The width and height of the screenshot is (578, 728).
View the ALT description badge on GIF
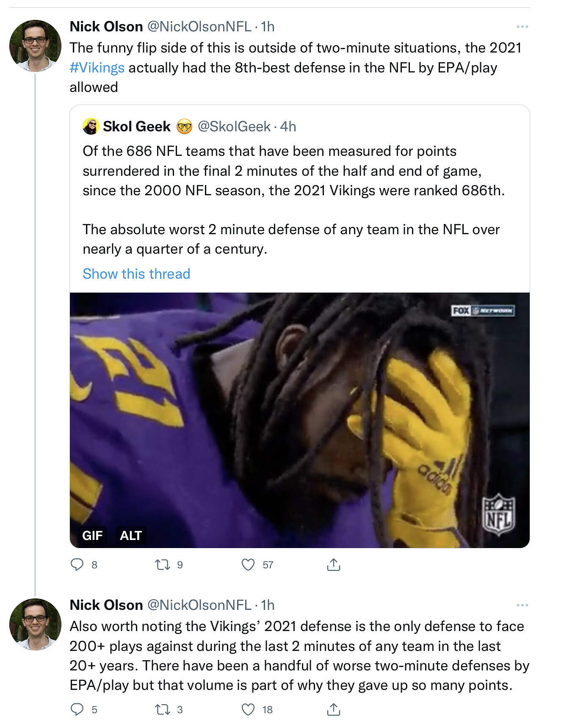pos(130,536)
